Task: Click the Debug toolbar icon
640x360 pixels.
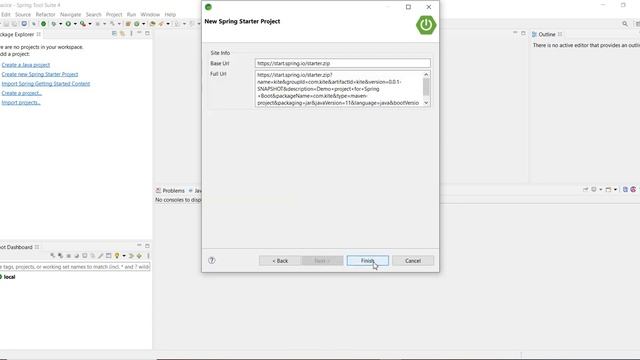Action: [54, 24]
